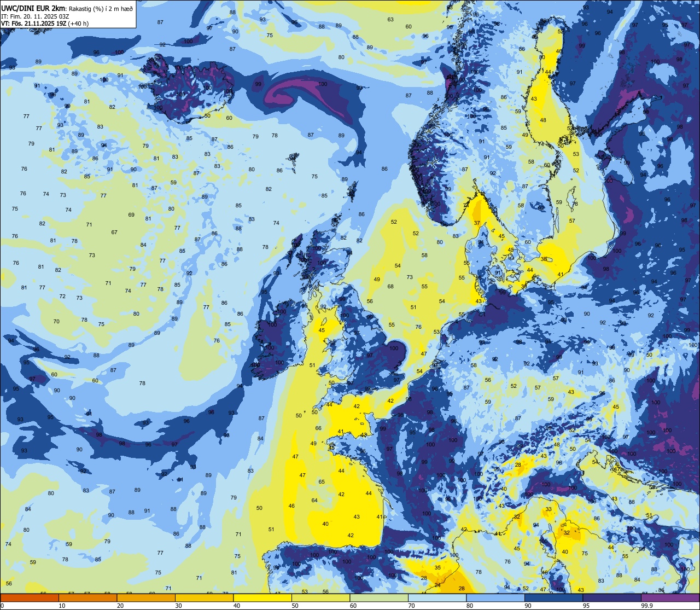Click the light green 60–70 legend swatch
The image size is (700, 610).
379,598
